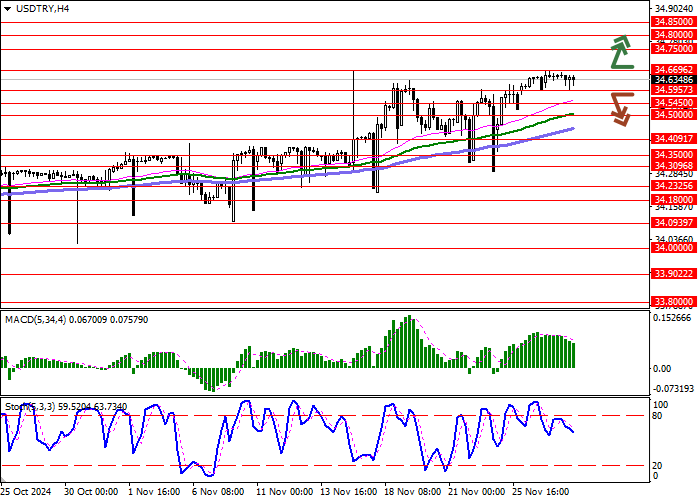This screenshot has width=700, height=500.
Task: Select the 34.00000 price level label
Action: [674, 248]
